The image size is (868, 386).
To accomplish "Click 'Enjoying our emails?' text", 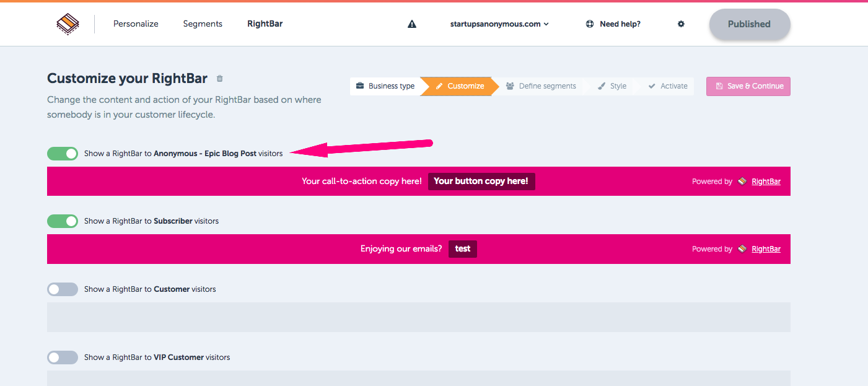I will click(401, 249).
